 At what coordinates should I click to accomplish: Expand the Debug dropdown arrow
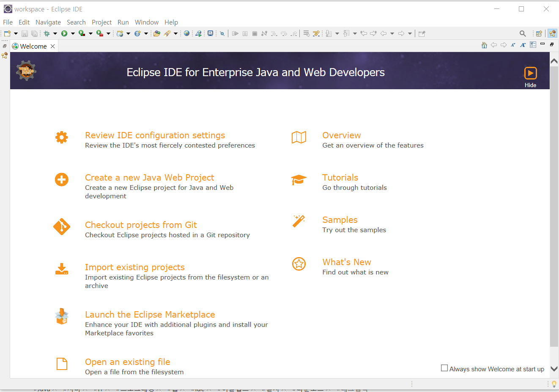coord(55,33)
